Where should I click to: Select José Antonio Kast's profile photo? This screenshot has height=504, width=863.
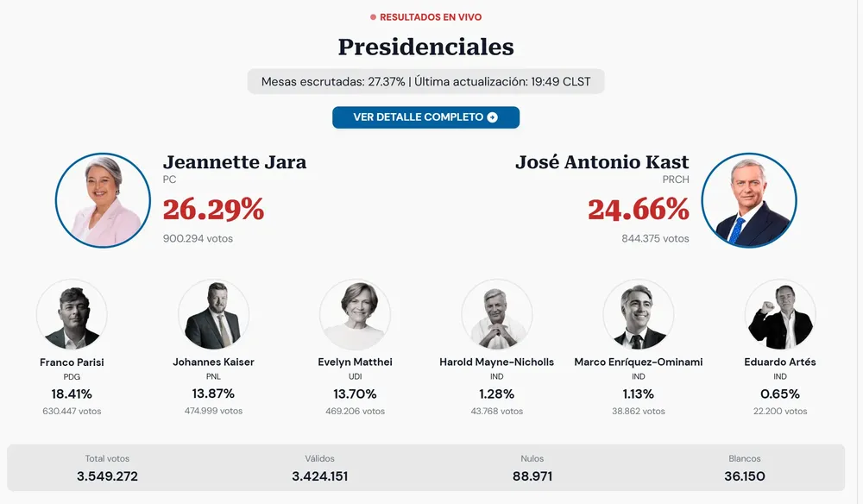coord(749,199)
